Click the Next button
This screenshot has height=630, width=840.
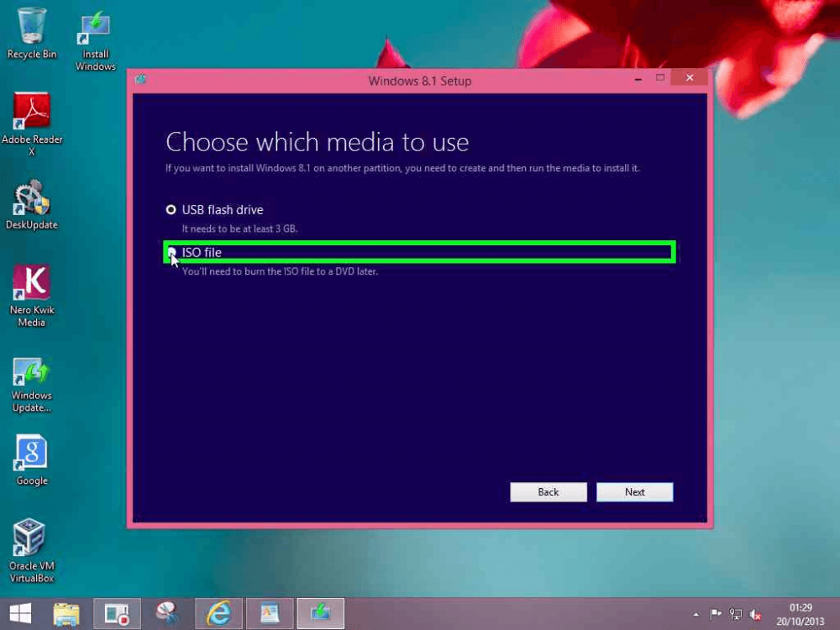(x=634, y=491)
